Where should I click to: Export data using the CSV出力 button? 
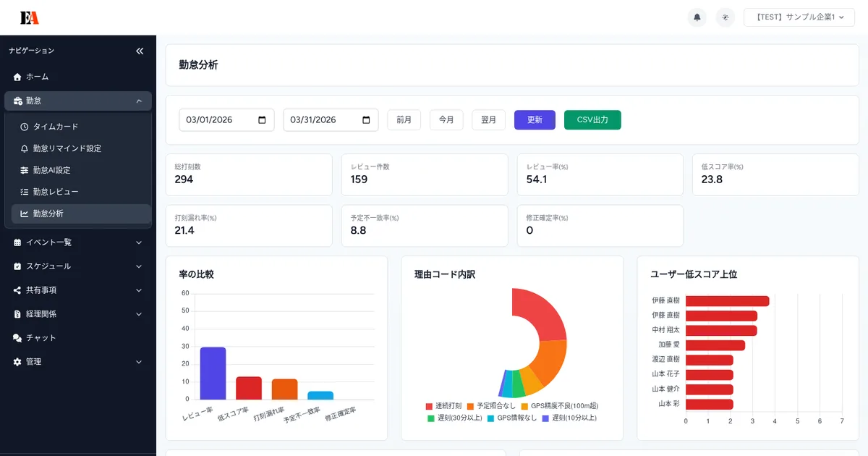click(x=592, y=119)
